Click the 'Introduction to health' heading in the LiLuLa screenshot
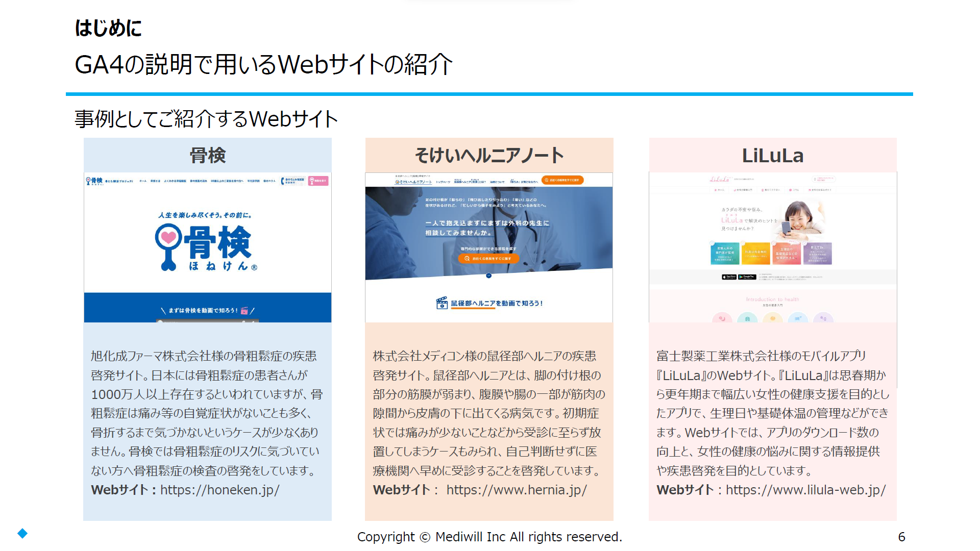 772,299
